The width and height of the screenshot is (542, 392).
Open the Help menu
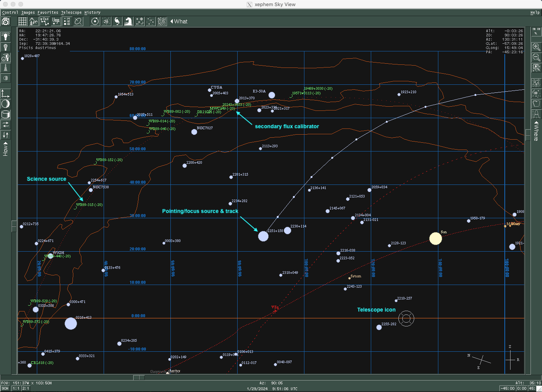(x=535, y=13)
